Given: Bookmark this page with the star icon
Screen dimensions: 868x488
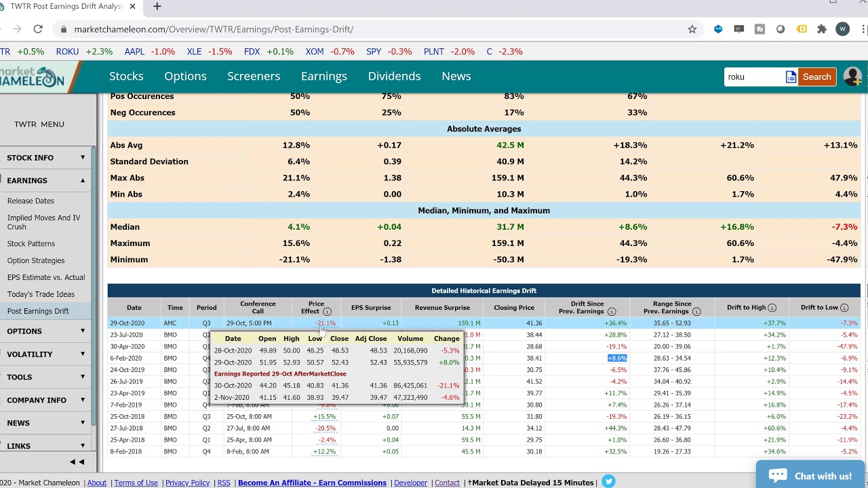Looking at the screenshot, I should (692, 29).
